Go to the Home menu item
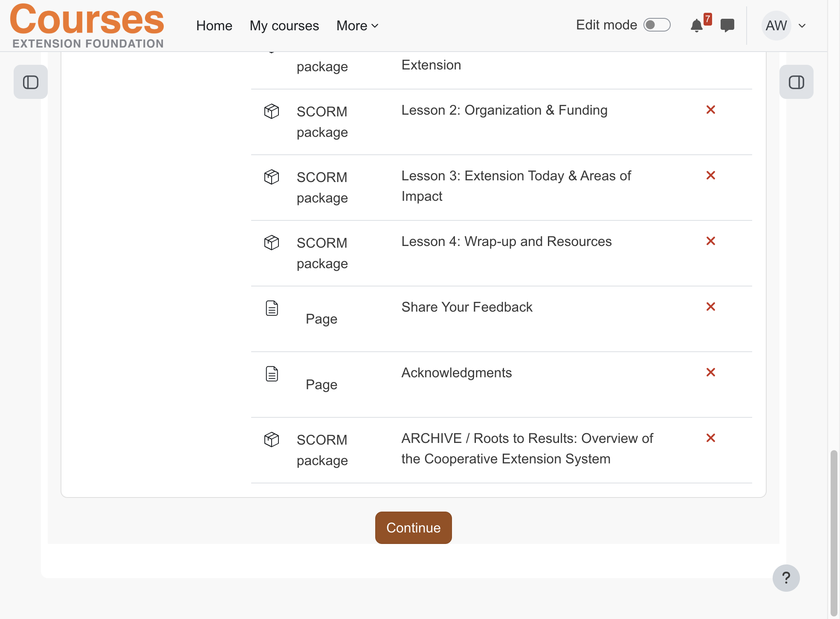This screenshot has width=840, height=619. click(x=214, y=26)
